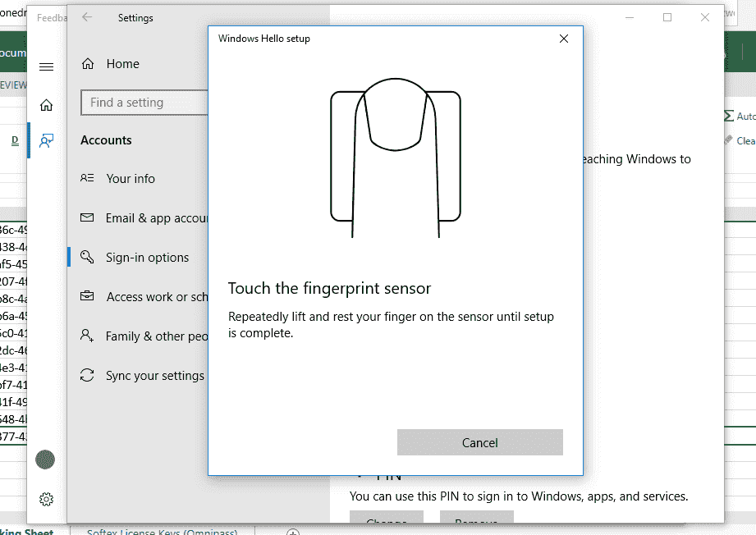756x535 pixels.
Task: Go to Feedback Hub home icon
Action: [x=46, y=104]
